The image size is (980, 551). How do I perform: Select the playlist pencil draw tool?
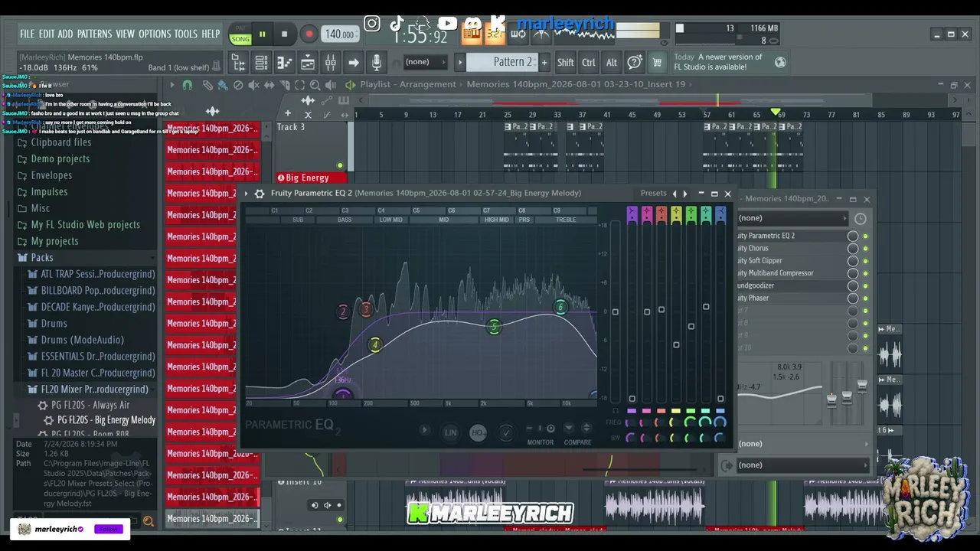coord(207,85)
